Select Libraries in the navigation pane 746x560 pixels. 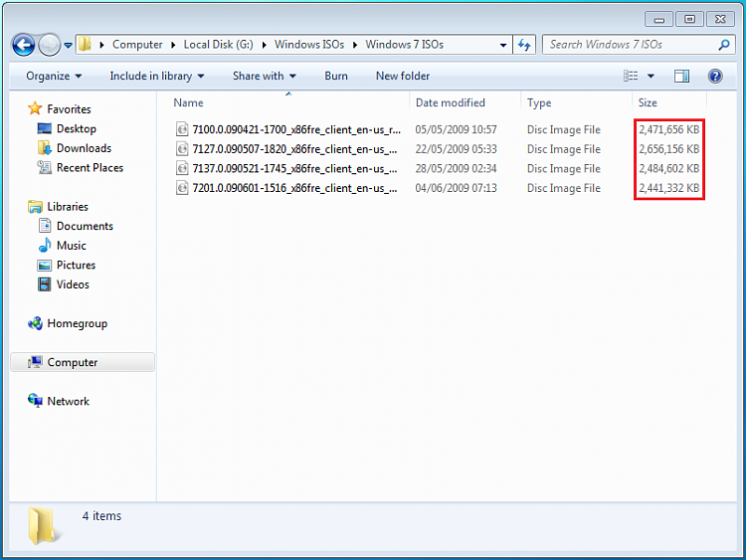(68, 207)
